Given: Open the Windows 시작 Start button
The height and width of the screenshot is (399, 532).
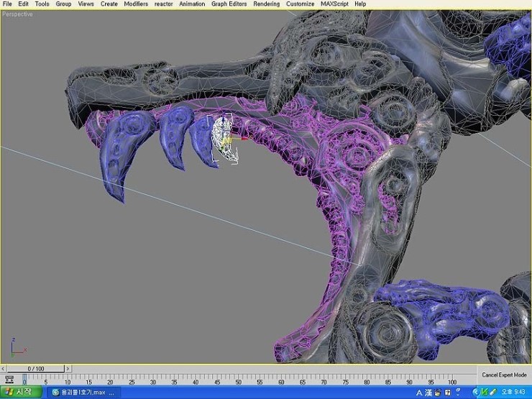Looking at the screenshot, I should [20, 393].
